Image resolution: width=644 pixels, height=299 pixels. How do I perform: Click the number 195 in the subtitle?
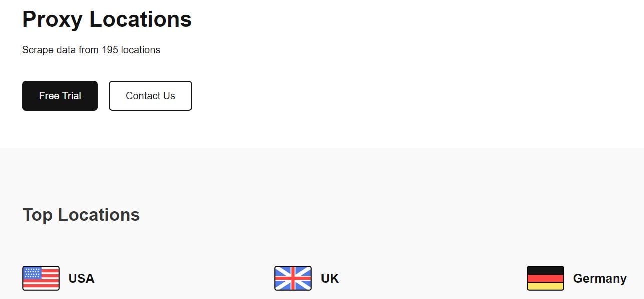(110, 50)
